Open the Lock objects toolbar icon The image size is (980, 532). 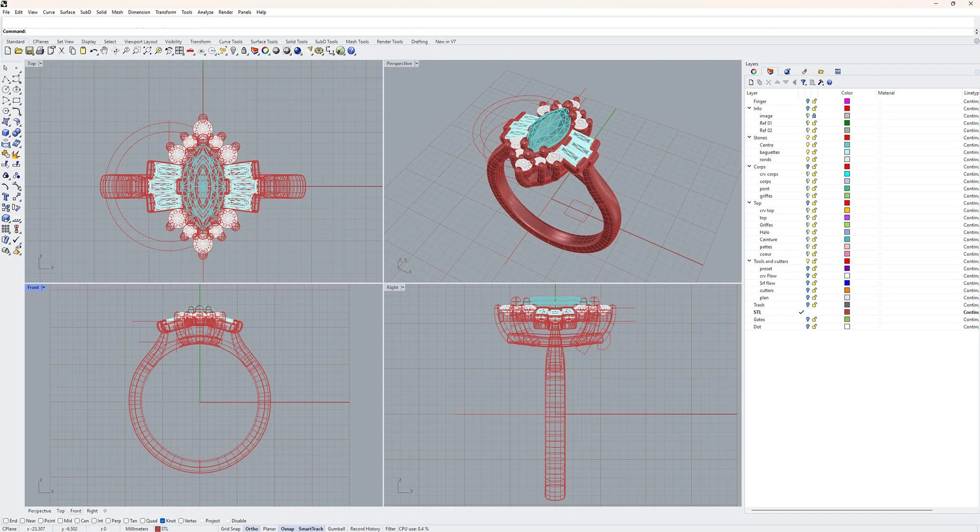click(244, 51)
